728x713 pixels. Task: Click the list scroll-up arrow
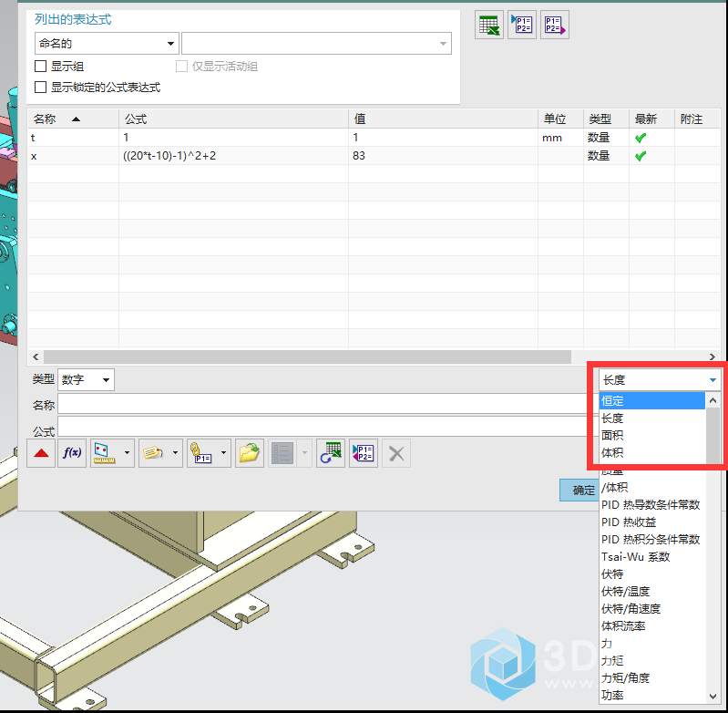pos(713,400)
